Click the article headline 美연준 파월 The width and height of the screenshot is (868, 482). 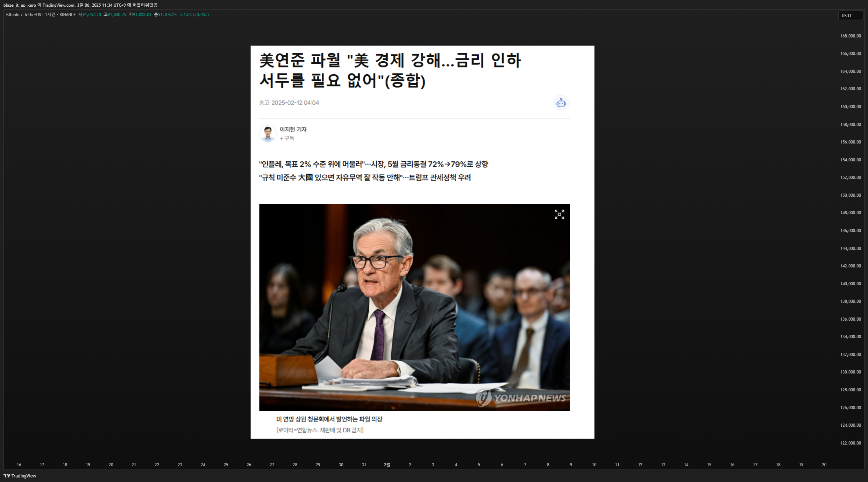pyautogui.click(x=390, y=70)
